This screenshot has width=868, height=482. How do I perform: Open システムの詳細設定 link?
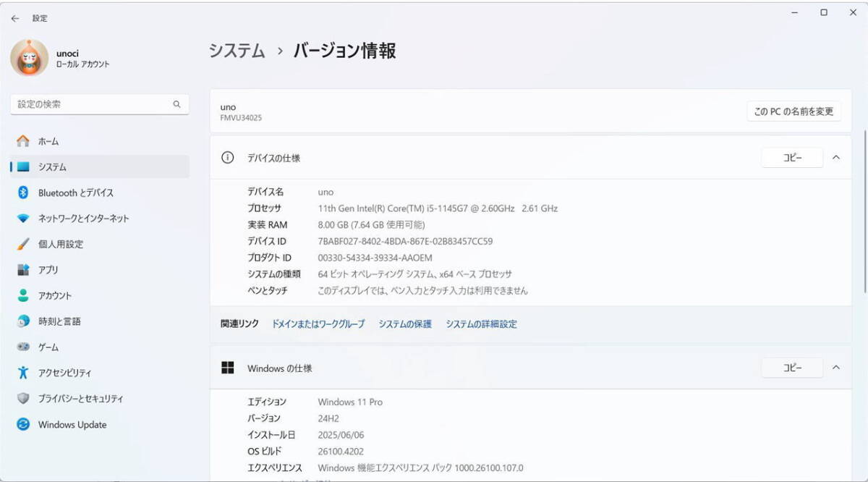point(482,324)
